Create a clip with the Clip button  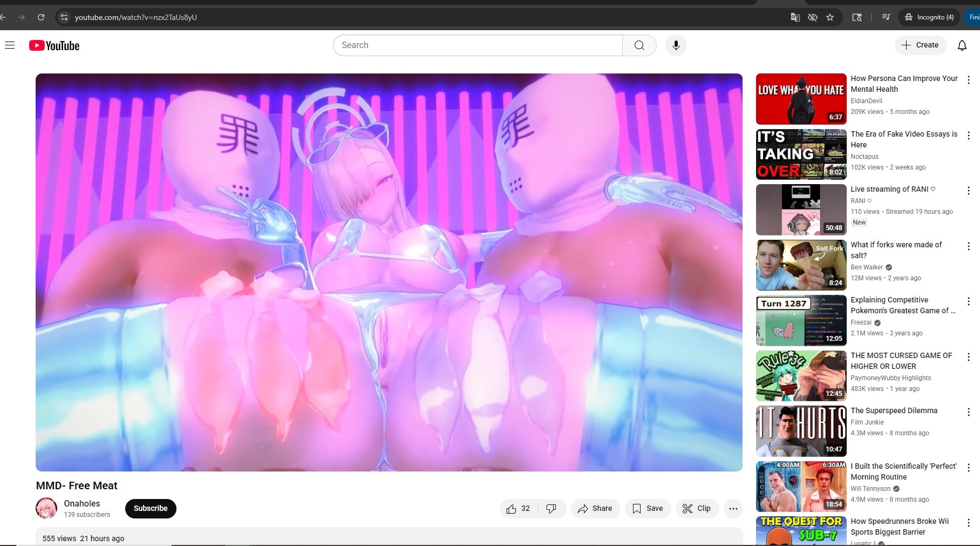(x=697, y=509)
